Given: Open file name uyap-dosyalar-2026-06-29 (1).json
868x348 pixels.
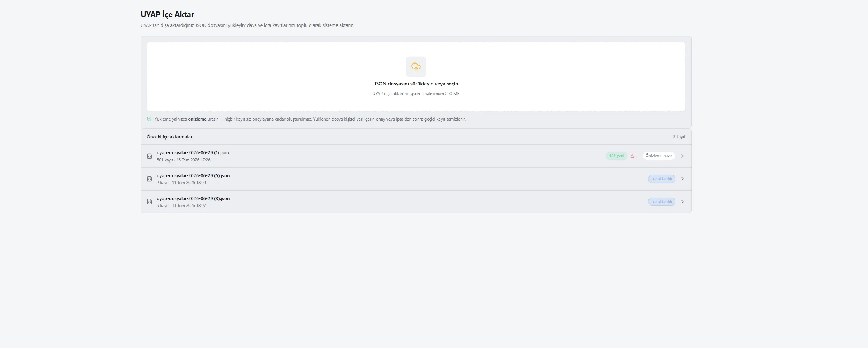Looking at the screenshot, I should [193, 152].
